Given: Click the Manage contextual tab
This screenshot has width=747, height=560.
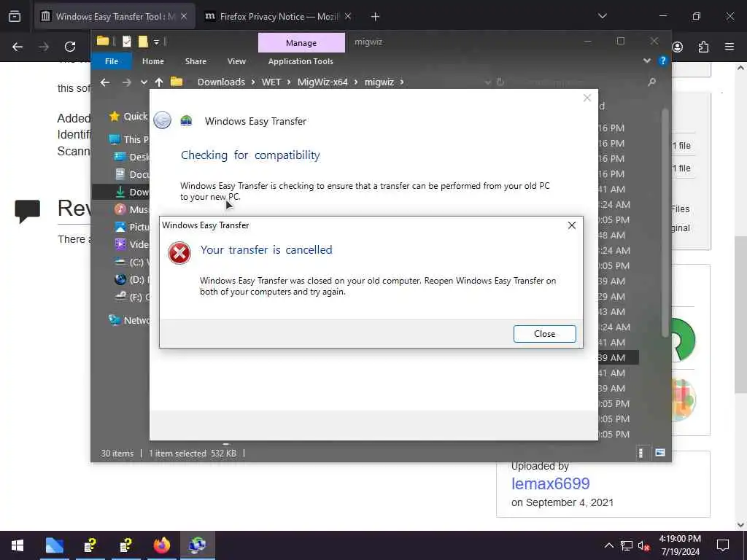Looking at the screenshot, I should click(x=301, y=43).
